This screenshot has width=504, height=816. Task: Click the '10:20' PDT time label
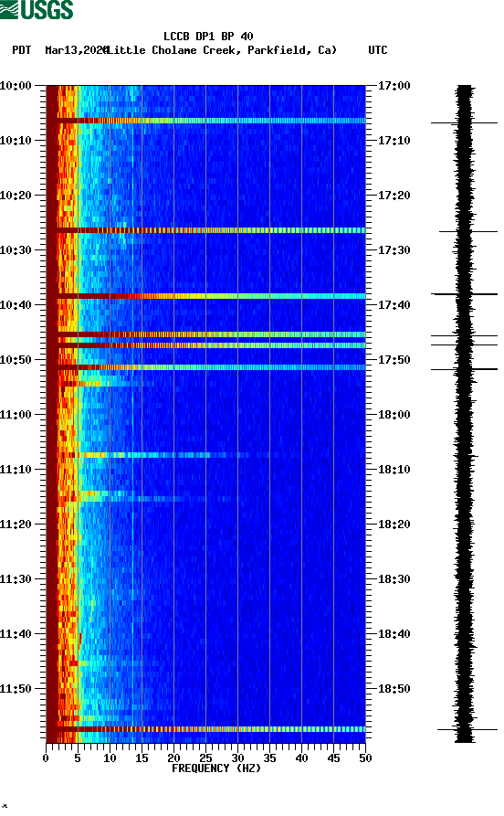coord(16,196)
